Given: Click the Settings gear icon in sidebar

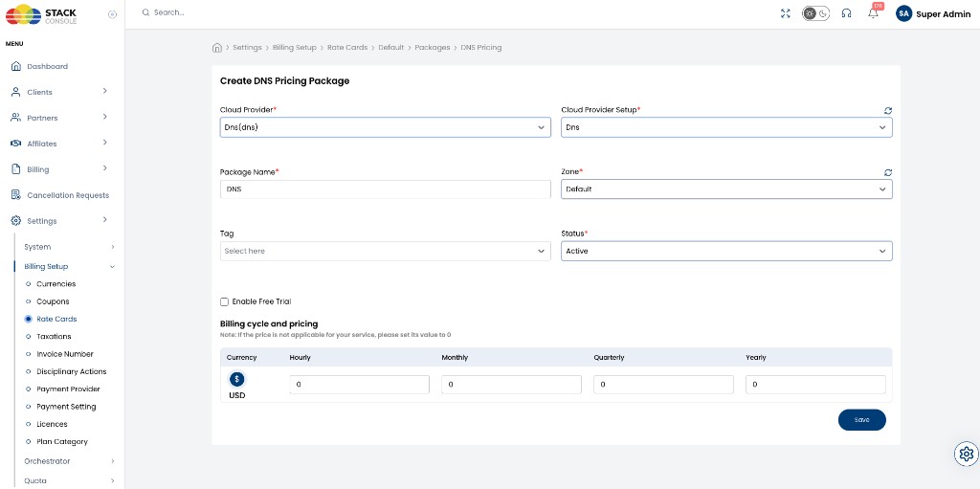Looking at the screenshot, I should pos(16,221).
